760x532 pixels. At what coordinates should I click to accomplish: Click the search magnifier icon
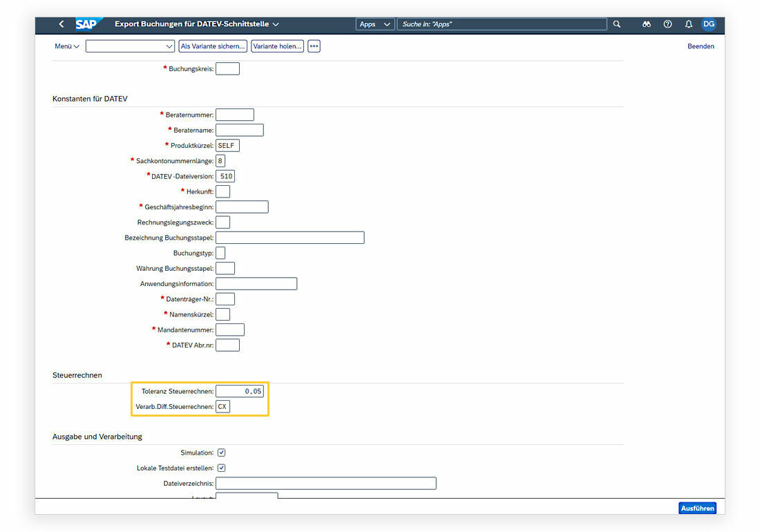coord(617,24)
